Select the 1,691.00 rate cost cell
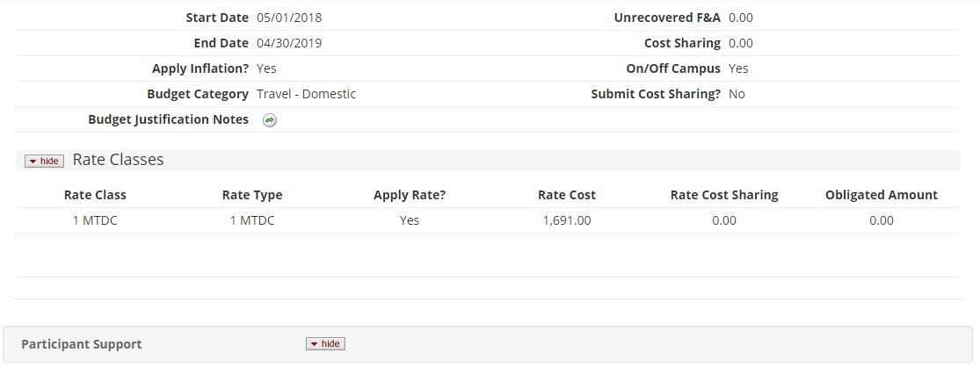The width and height of the screenshot is (980, 367). [567, 220]
